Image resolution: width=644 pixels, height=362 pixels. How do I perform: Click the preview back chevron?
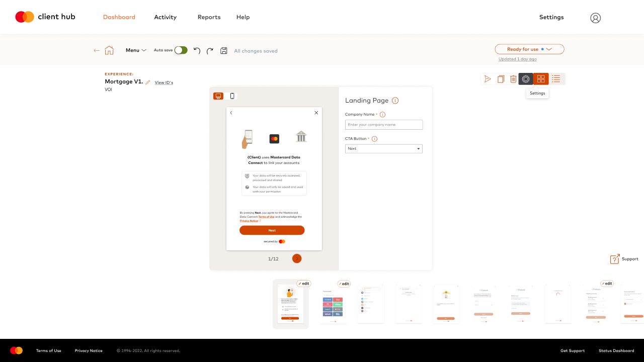tap(231, 113)
